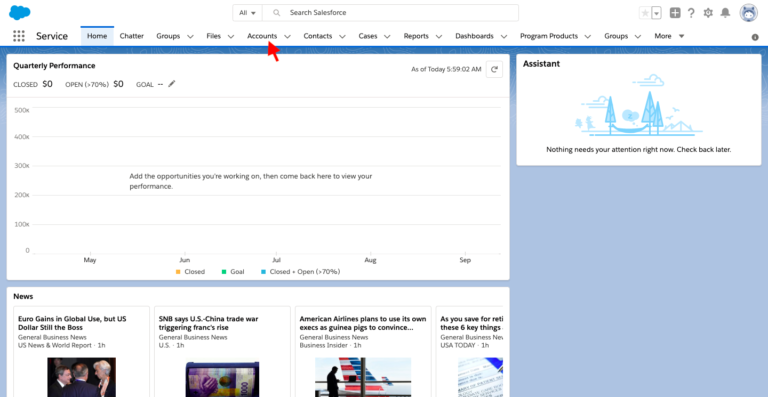Click the Assistant panel heading
Screen dimensions: 768x397
point(541,64)
